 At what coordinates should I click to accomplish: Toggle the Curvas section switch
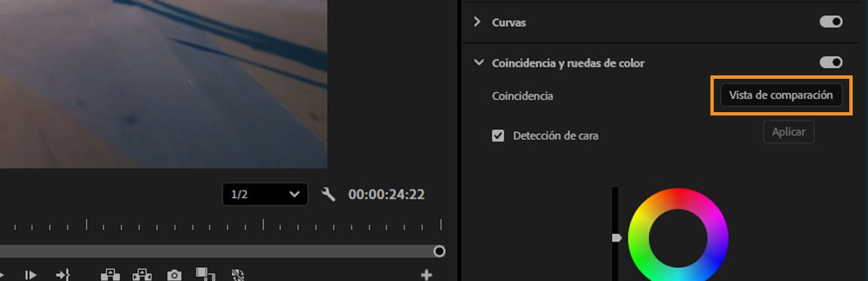(x=831, y=22)
